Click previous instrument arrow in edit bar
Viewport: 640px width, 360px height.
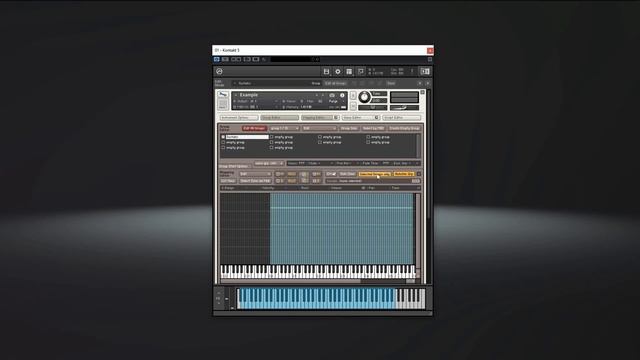[x=420, y=83]
